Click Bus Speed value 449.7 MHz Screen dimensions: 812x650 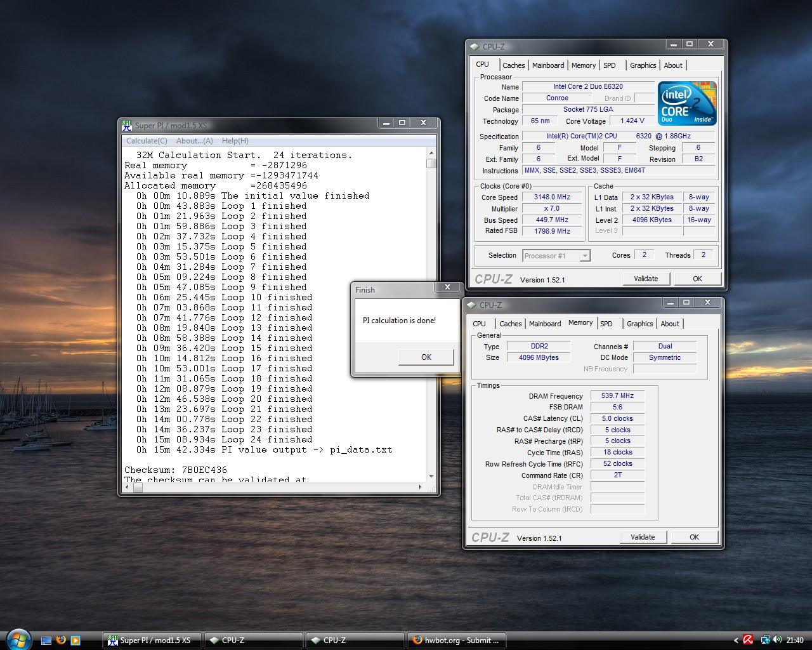click(x=552, y=220)
